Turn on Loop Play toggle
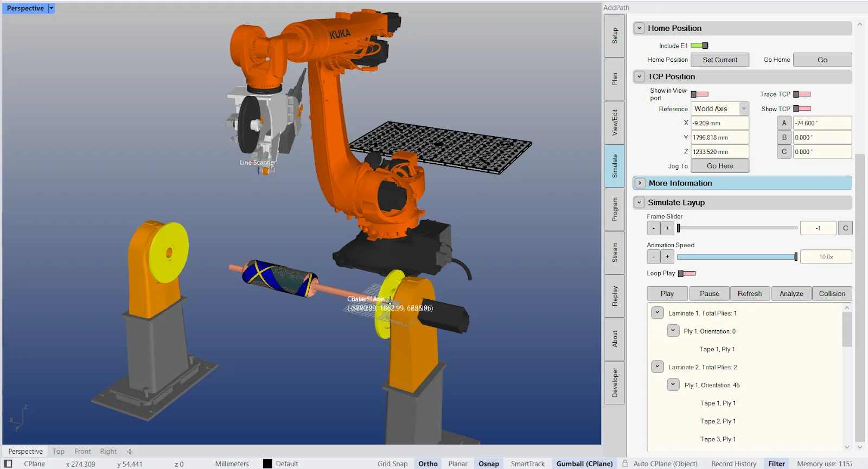This screenshot has width=868, height=469. tap(687, 274)
